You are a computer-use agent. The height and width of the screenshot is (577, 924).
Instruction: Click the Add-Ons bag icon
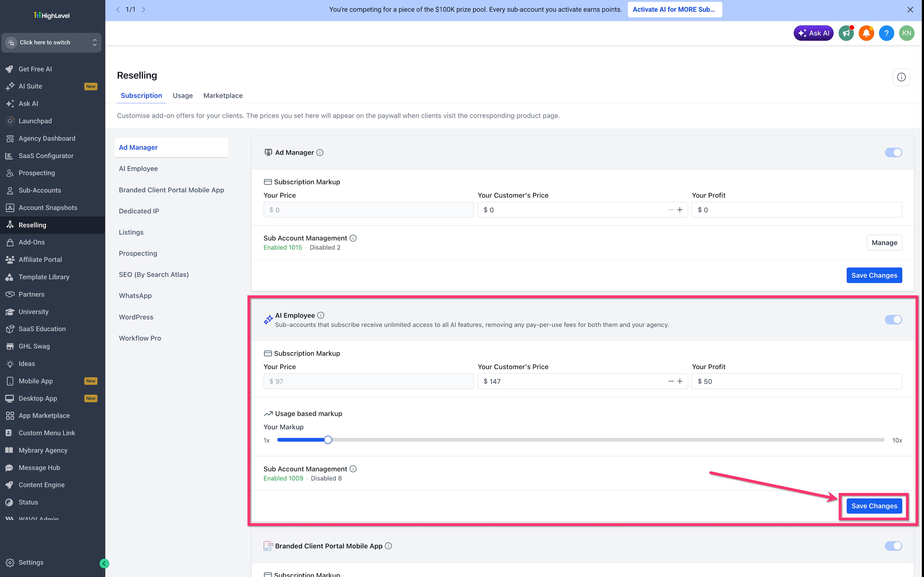point(10,242)
